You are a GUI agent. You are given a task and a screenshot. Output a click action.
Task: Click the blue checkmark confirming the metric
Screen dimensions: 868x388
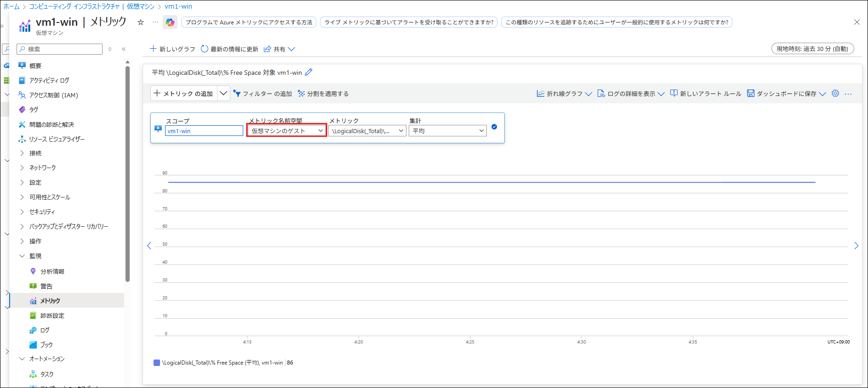coord(494,127)
